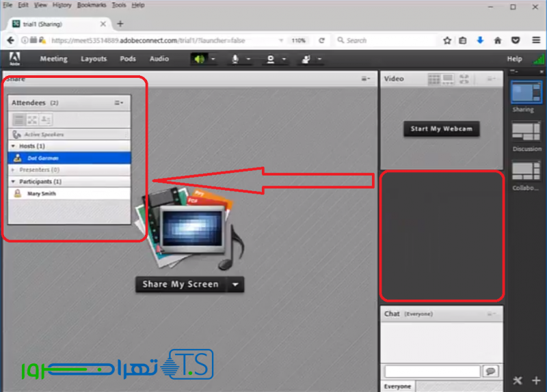
Task: Click the Start My Webcam button
Action: click(441, 128)
